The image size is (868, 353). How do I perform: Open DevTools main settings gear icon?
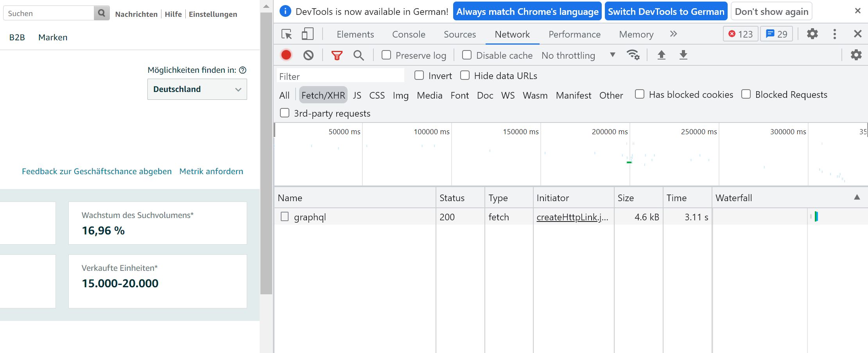point(812,34)
